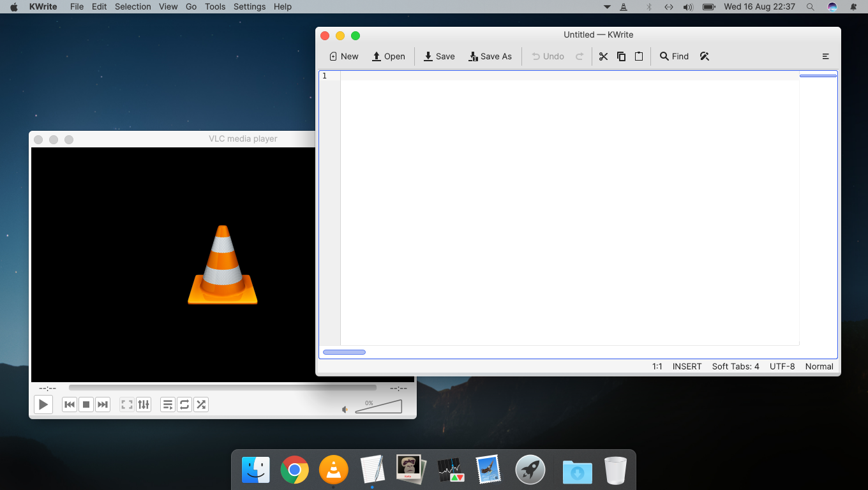Open the Downloads folder in the dock
The height and width of the screenshot is (490, 868).
[578, 471]
